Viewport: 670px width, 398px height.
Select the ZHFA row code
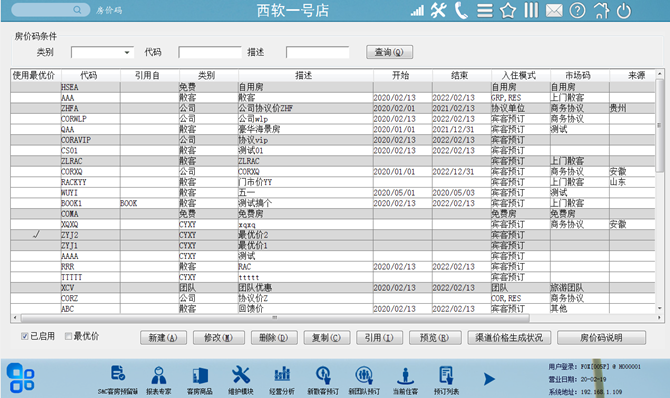(70, 108)
